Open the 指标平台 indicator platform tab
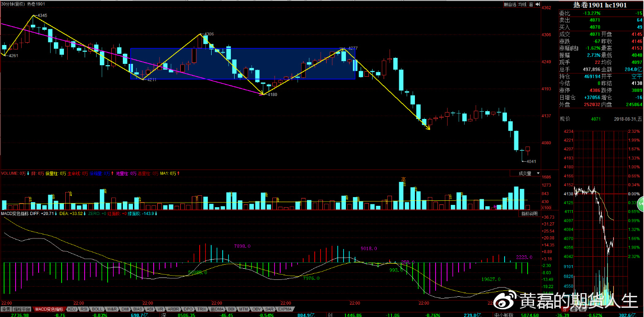Image resolution: width=644 pixels, height=317 pixels. pos(22,309)
